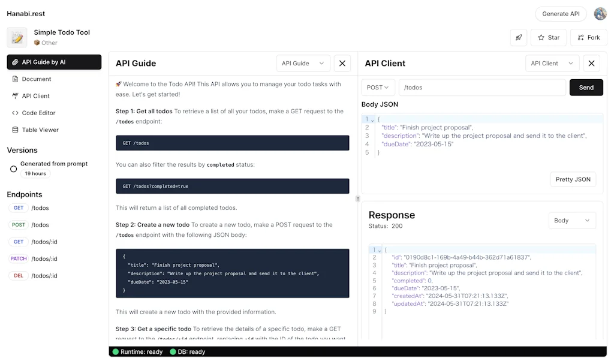Viewport: 614px width, 364px height.
Task: Close the API Client panel
Action: point(591,63)
